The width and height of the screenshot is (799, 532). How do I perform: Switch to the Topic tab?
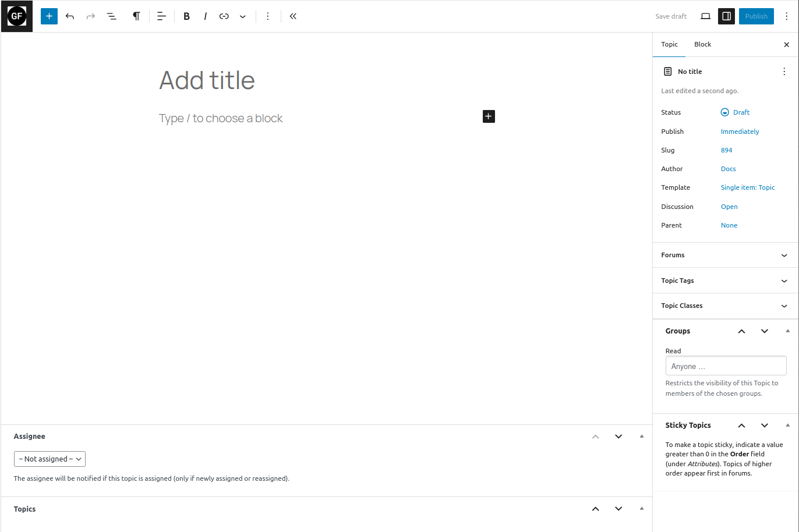coord(669,44)
